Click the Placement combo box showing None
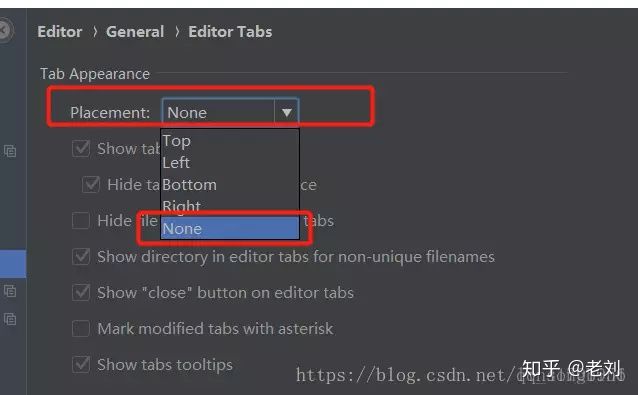 pyautogui.click(x=230, y=112)
